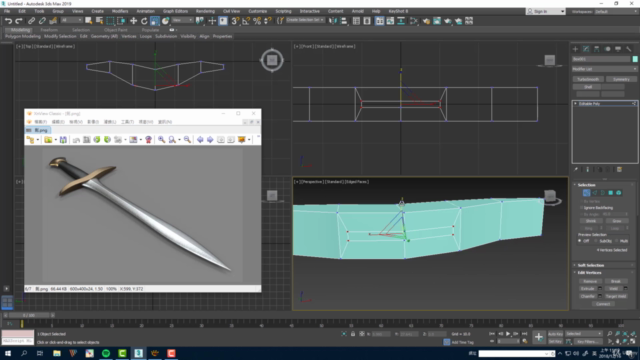Open the Utilities wrench panel icon
The width and height of the screenshot is (640, 360).
point(629,49)
